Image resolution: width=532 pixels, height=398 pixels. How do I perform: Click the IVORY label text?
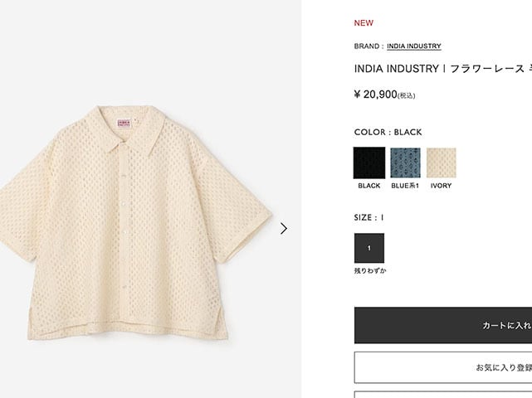click(441, 186)
